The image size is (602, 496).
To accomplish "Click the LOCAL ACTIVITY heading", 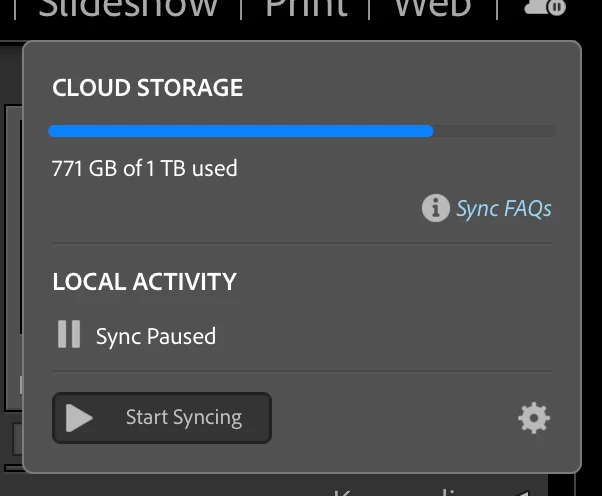I will [144, 282].
